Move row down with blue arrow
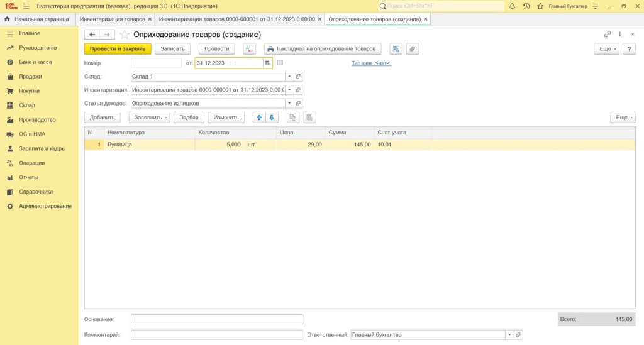This screenshot has height=345, width=644. pyautogui.click(x=272, y=118)
